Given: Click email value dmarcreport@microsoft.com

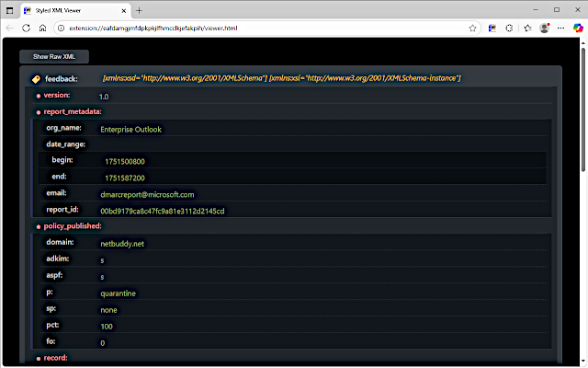Looking at the screenshot, I should [x=147, y=195].
